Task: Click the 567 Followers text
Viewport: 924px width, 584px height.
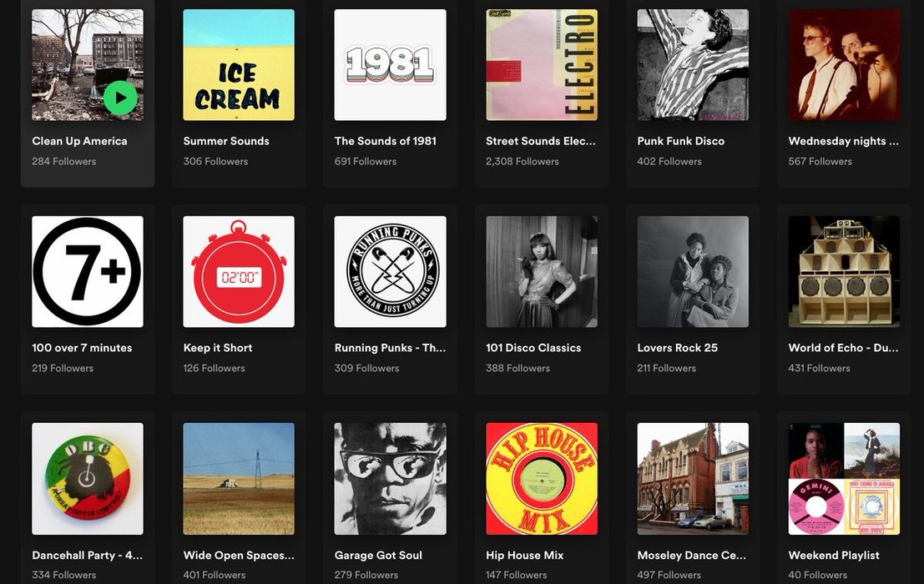Action: pos(820,161)
